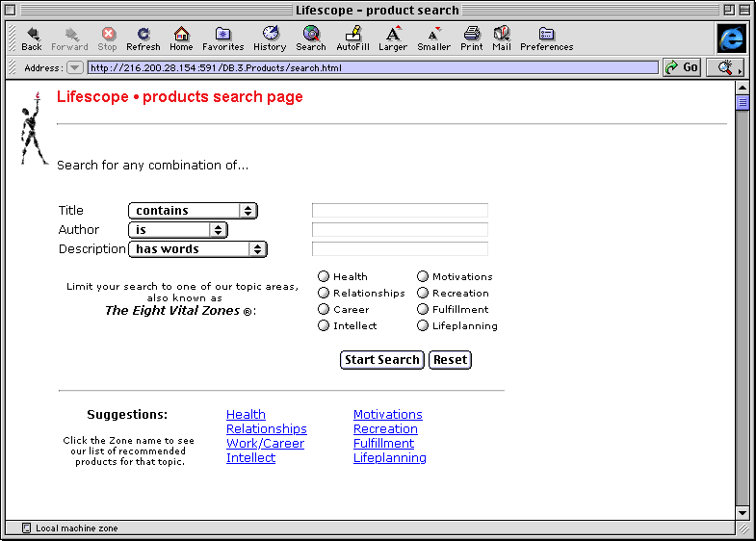The width and height of the screenshot is (756, 541).
Task: Click the Go button
Action: click(x=682, y=67)
